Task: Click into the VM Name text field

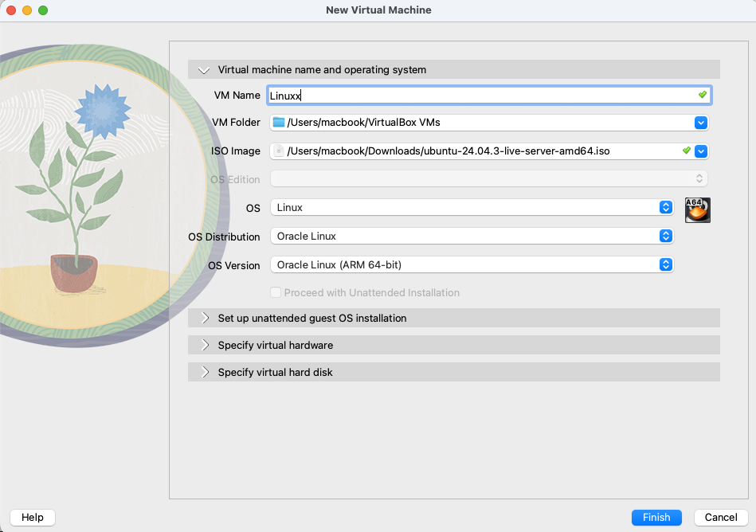Action: [489, 96]
